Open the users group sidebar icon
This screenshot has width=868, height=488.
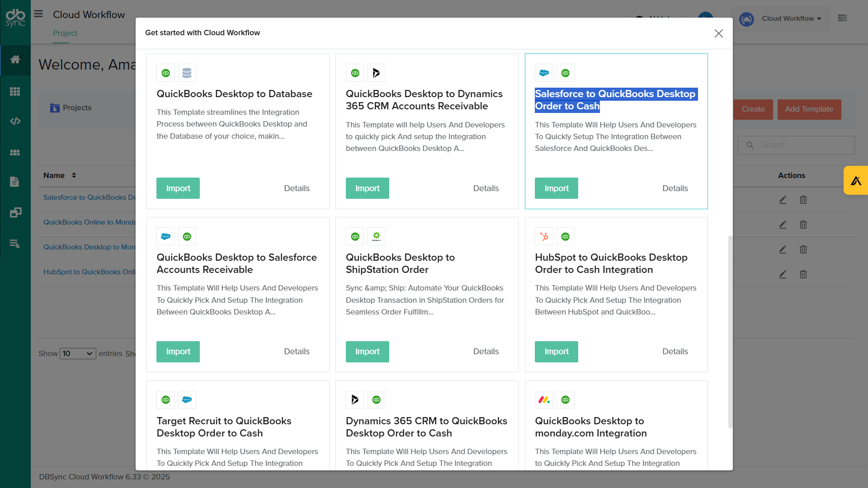[x=15, y=153]
